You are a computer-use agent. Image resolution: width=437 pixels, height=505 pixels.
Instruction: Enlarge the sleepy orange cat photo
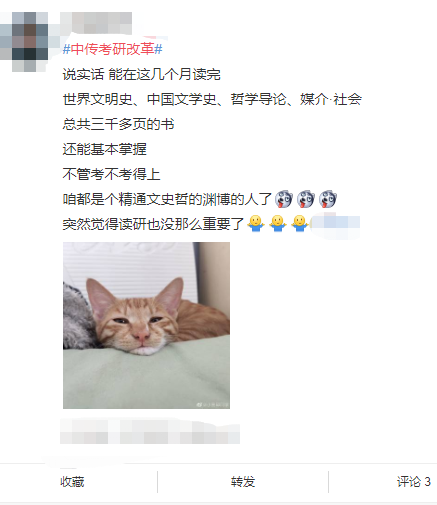[x=146, y=325]
